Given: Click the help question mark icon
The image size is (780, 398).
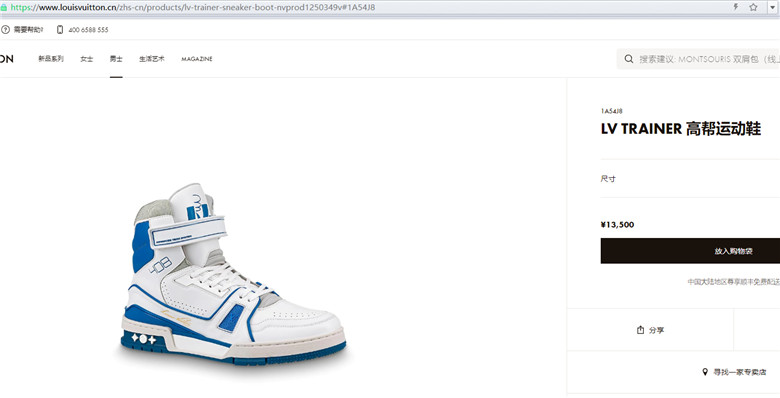Looking at the screenshot, I should pos(5,30).
